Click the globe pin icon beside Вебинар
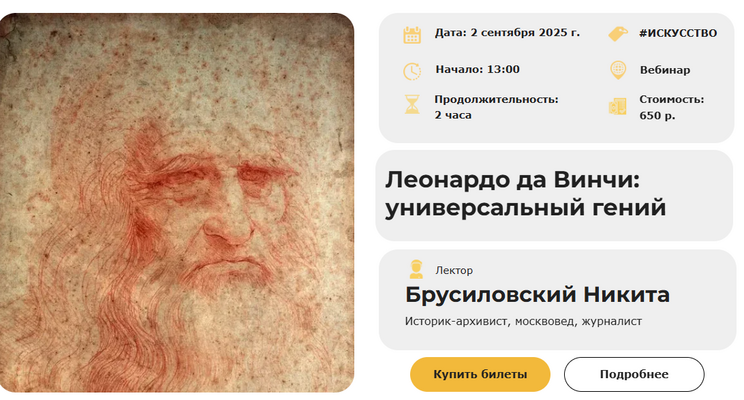Viewport: 744px width, 400px height. coord(618,70)
